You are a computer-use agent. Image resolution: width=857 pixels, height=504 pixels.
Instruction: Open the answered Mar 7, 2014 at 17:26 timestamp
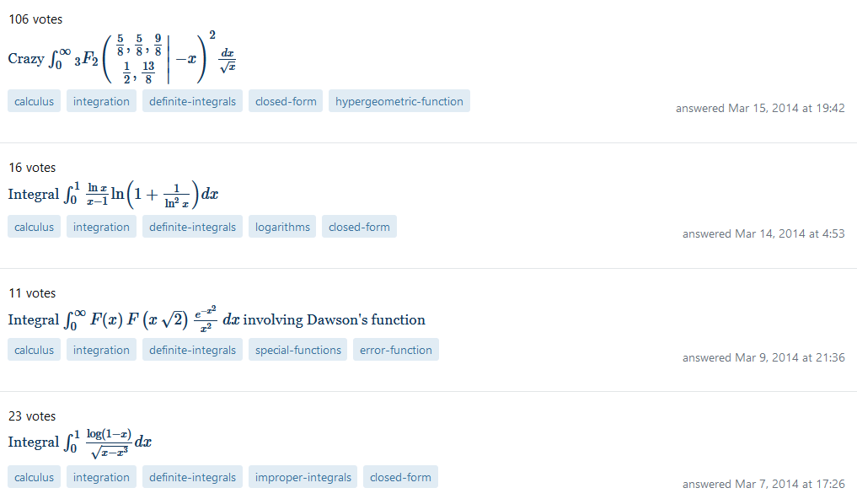click(x=763, y=484)
